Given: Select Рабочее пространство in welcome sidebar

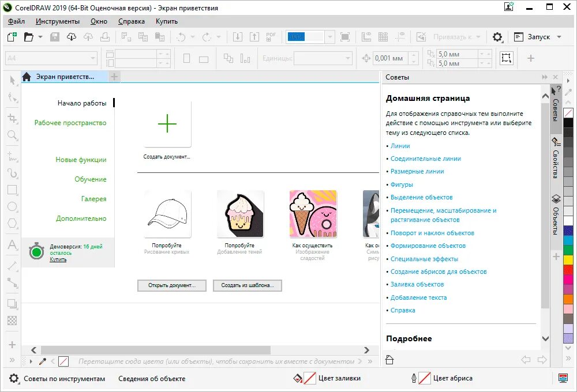Looking at the screenshot, I should 70,123.
